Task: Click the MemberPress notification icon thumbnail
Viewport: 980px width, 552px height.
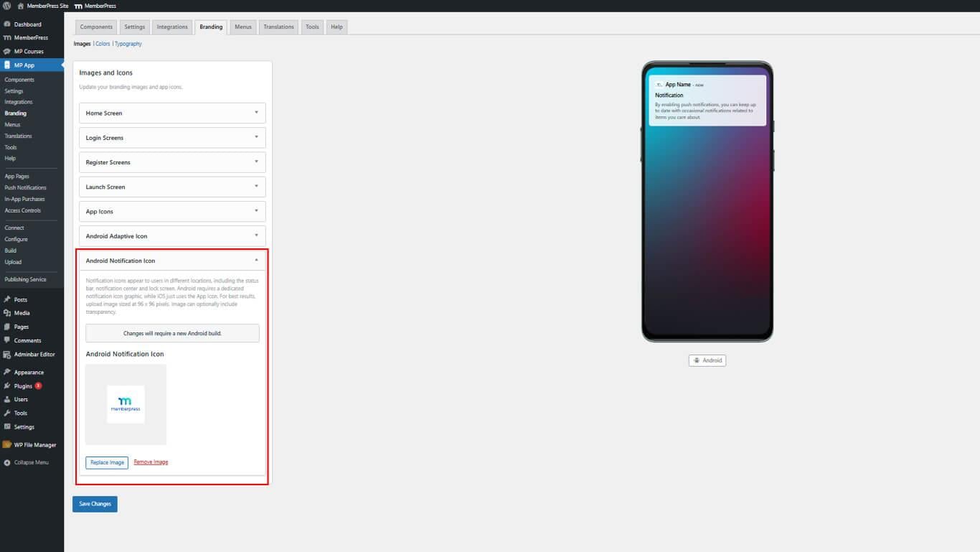Action: 126,404
